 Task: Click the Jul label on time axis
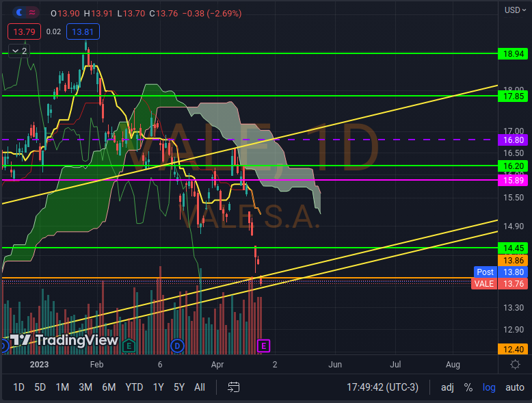click(395, 365)
